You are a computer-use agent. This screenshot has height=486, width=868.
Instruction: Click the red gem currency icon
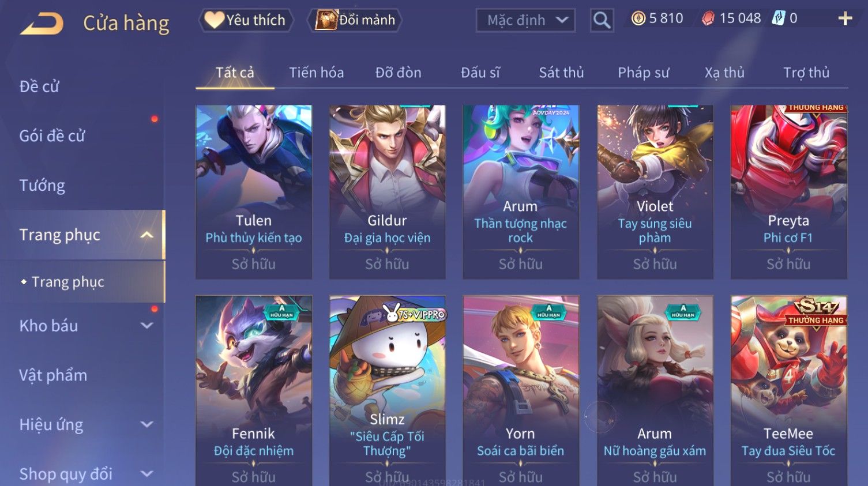click(x=708, y=18)
